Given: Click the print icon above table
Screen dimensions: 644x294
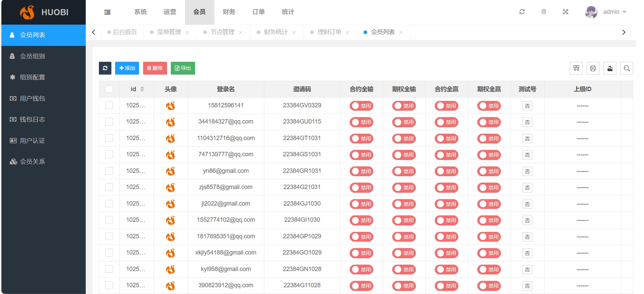Looking at the screenshot, I should click(x=593, y=68).
